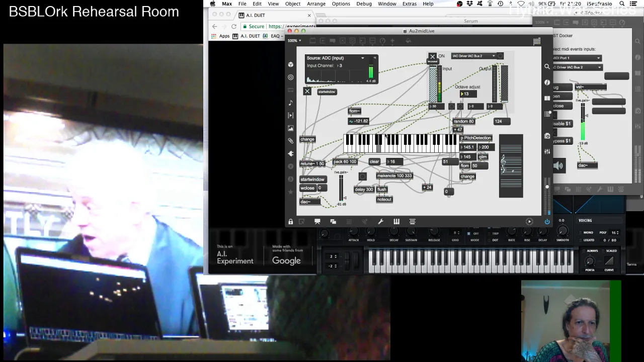Open the Objects browser cube icon
The width and height of the screenshot is (644, 362).
pyautogui.click(x=291, y=64)
